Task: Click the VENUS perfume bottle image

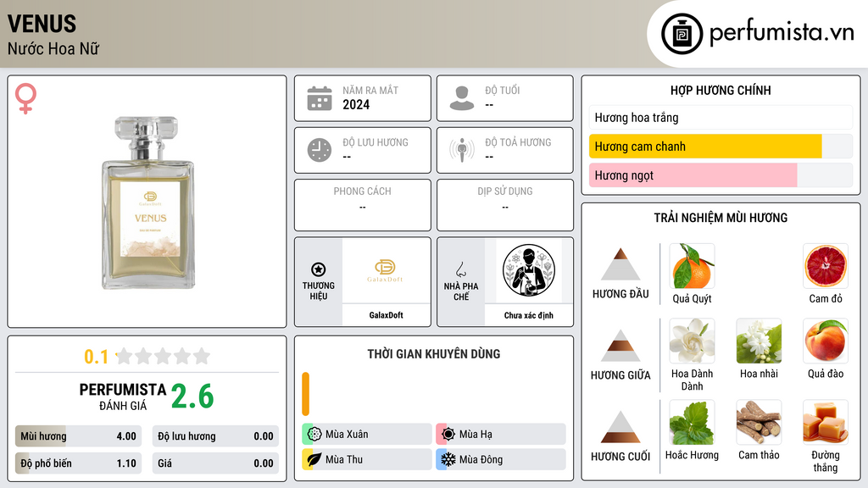Action: tap(147, 202)
